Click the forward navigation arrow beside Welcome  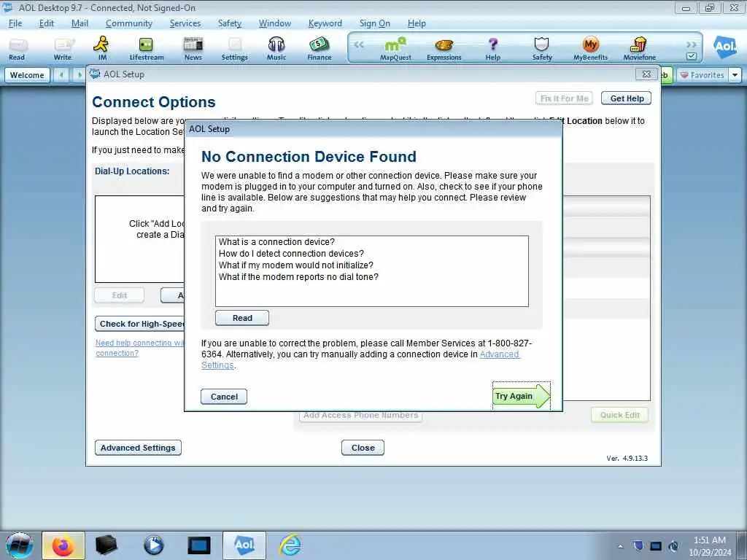(79, 75)
